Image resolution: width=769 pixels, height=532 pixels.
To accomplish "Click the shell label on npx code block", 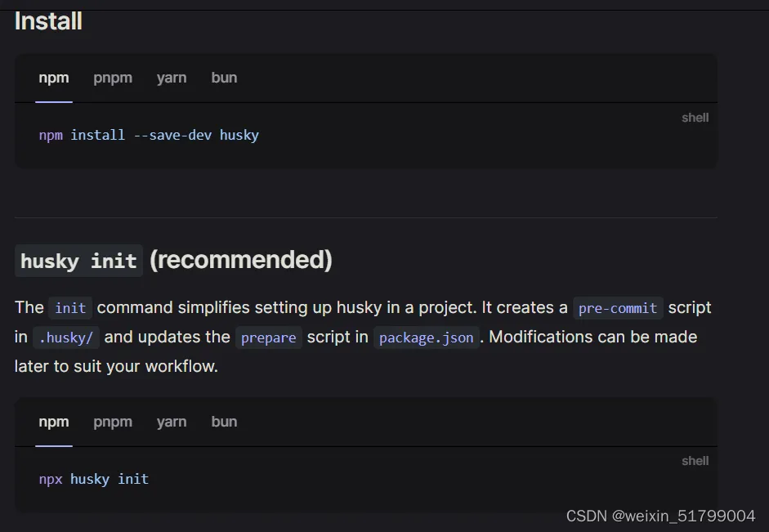I will tap(695, 461).
